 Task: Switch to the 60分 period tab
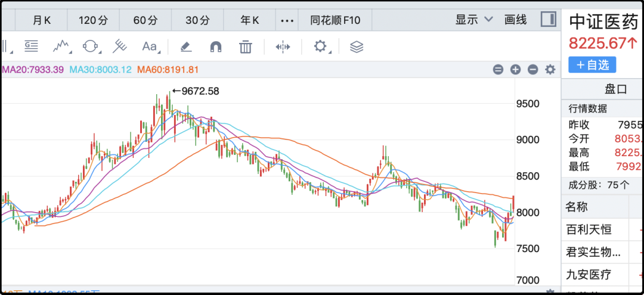click(145, 20)
